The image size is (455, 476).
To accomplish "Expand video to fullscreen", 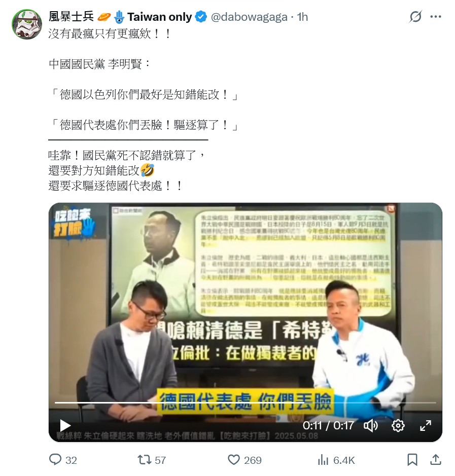I will [426, 426].
